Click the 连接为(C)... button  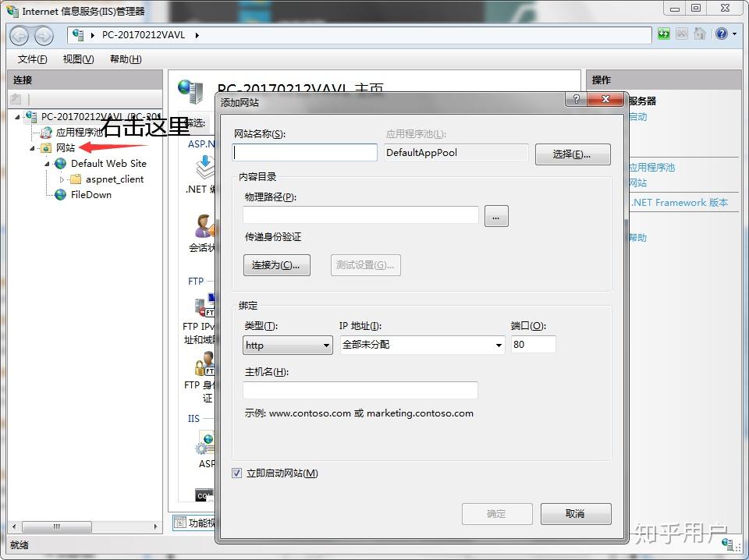(276, 265)
